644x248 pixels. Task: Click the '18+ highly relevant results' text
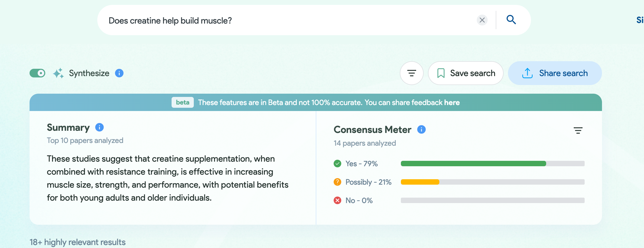tap(78, 242)
